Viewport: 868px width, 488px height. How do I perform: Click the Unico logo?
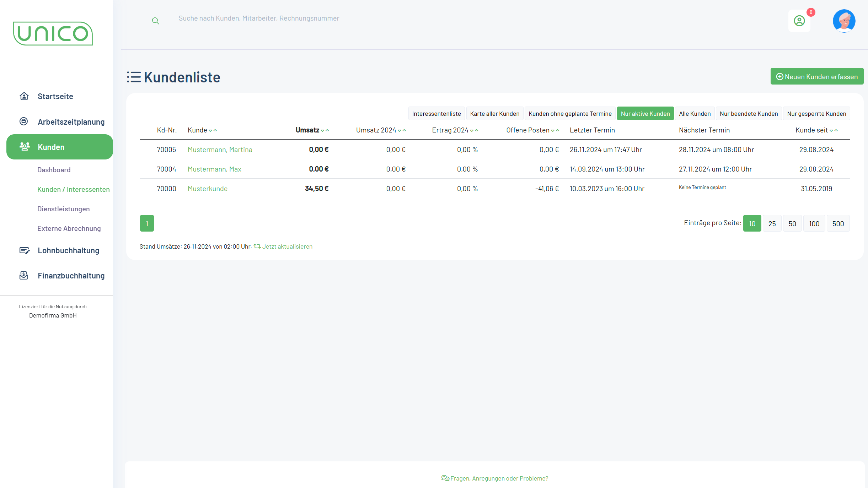click(53, 34)
